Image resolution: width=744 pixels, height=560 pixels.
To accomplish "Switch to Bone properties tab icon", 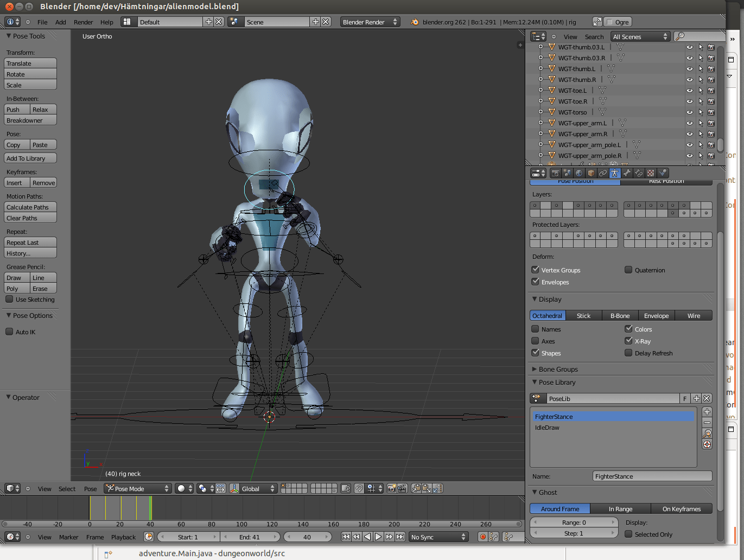I will [x=627, y=173].
